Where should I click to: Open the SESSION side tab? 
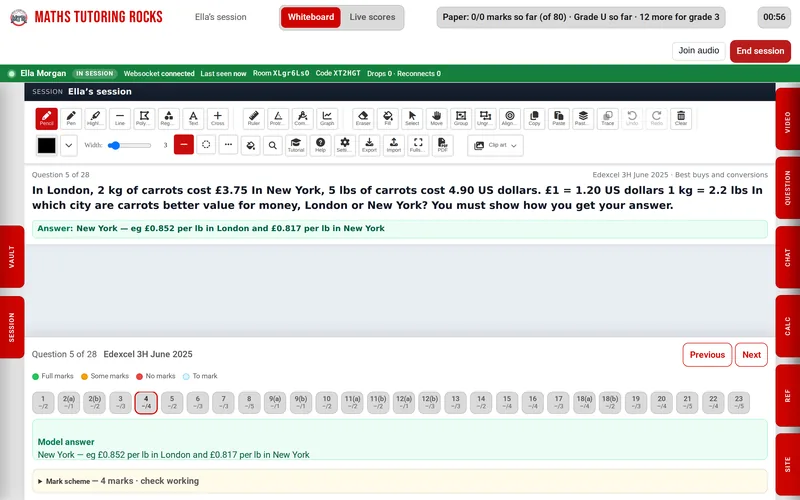click(12, 327)
